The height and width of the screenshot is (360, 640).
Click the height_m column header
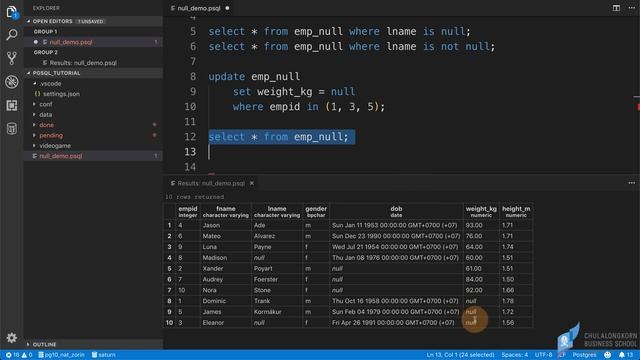[516, 211]
